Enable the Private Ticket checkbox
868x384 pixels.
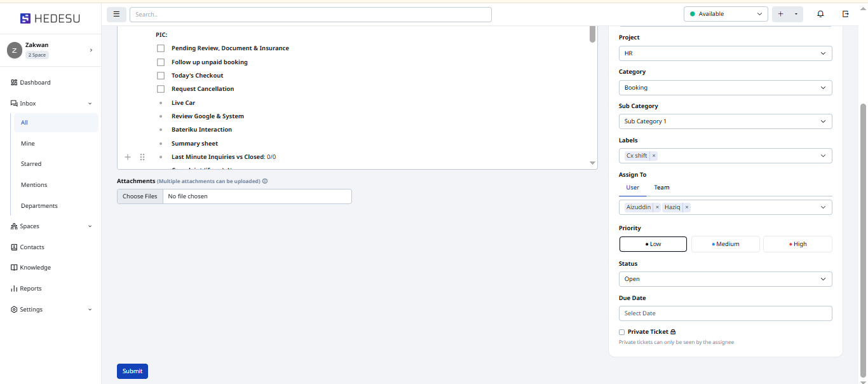pyautogui.click(x=622, y=332)
